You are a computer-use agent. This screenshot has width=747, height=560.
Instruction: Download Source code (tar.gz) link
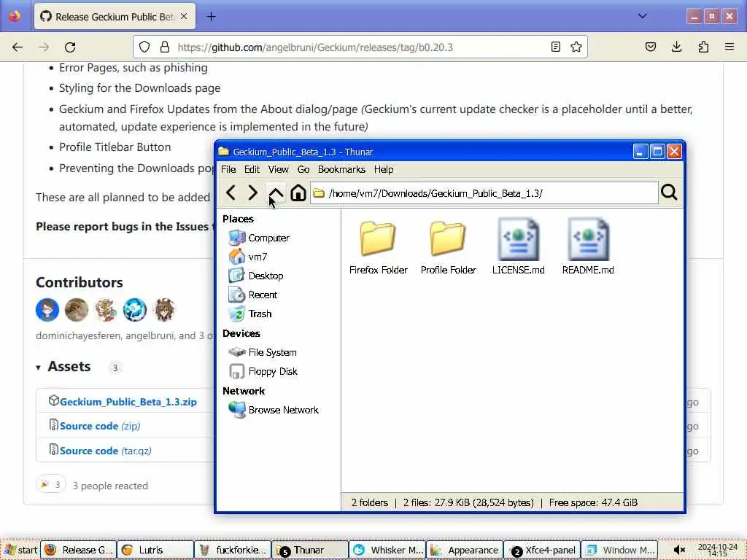click(x=106, y=451)
